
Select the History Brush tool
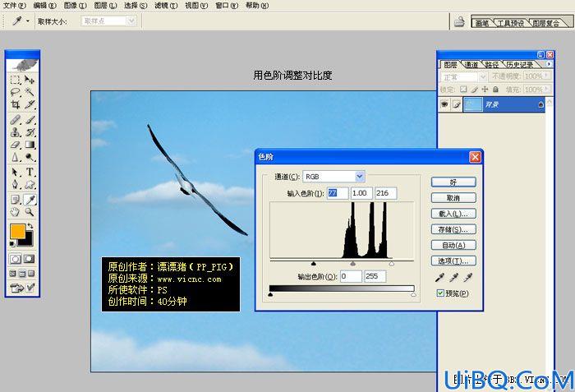[x=30, y=132]
